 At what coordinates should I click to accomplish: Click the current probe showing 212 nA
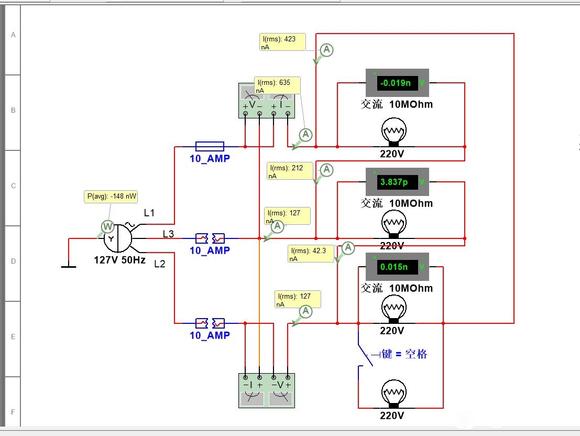point(327,170)
